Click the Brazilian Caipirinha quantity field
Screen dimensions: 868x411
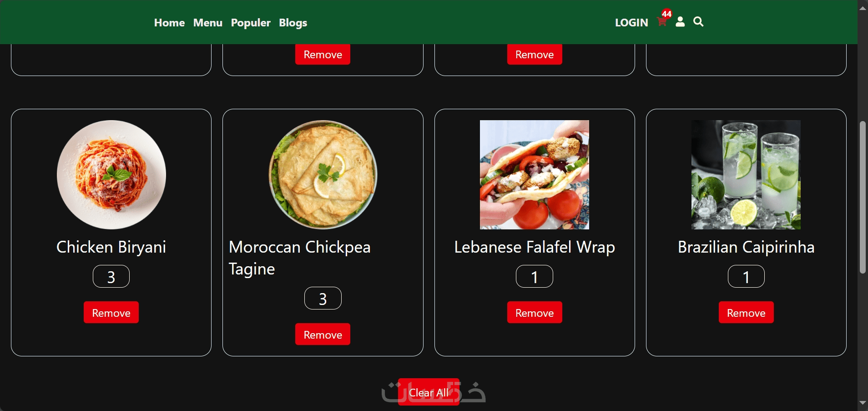click(x=746, y=277)
